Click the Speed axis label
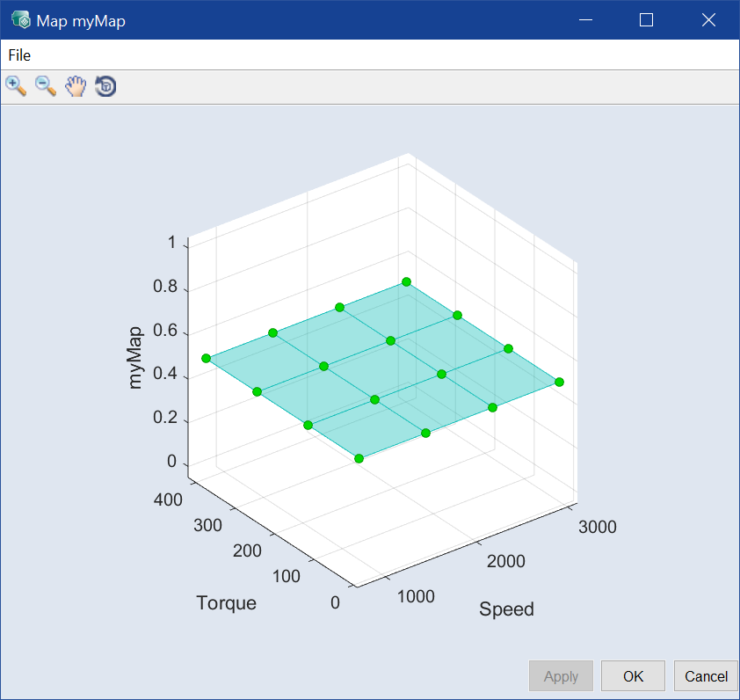The width and height of the screenshot is (740, 700). 506,609
